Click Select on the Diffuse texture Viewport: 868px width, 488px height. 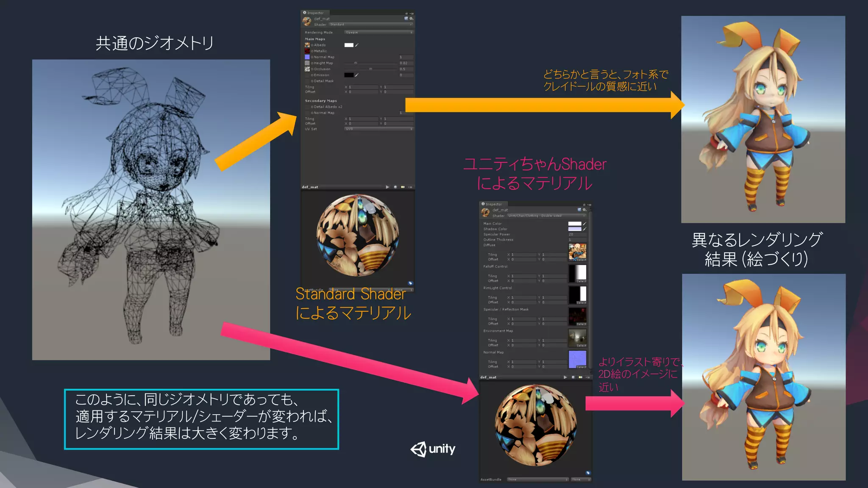pyautogui.click(x=581, y=260)
